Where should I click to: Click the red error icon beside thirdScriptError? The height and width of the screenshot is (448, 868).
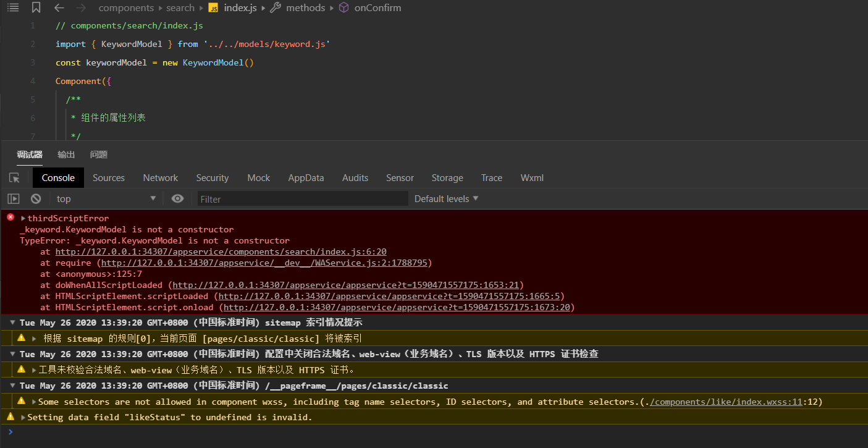pyautogui.click(x=11, y=218)
